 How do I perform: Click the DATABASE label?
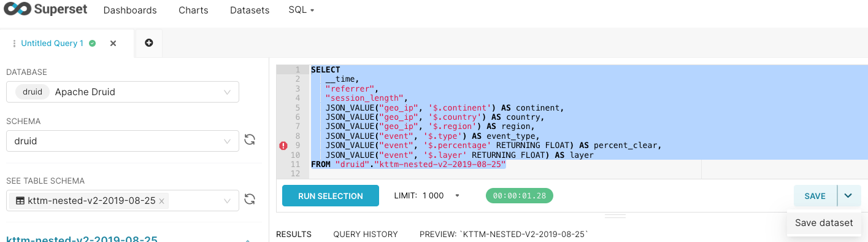(26, 72)
